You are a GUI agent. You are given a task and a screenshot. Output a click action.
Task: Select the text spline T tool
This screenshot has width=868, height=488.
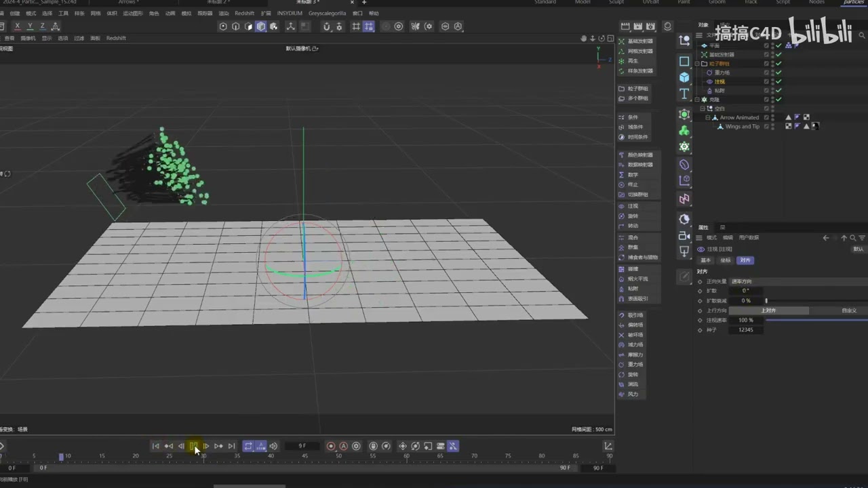click(684, 94)
